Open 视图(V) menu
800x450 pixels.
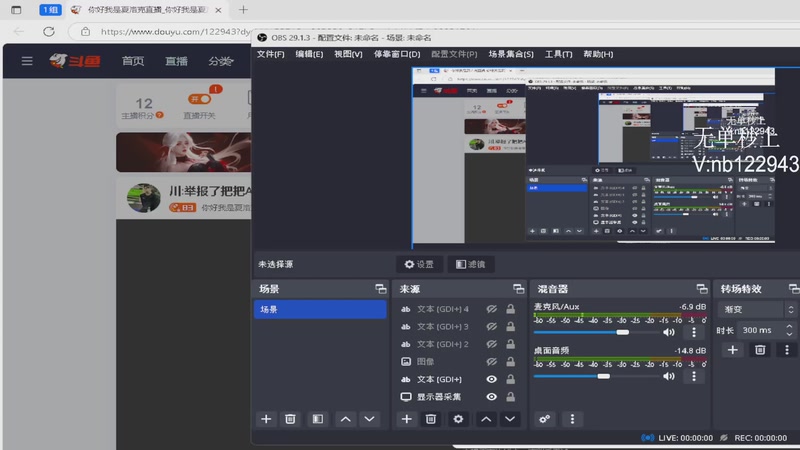348,54
